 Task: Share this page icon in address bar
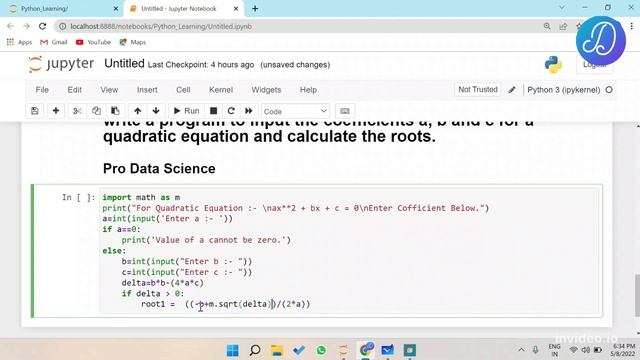pos(563,26)
